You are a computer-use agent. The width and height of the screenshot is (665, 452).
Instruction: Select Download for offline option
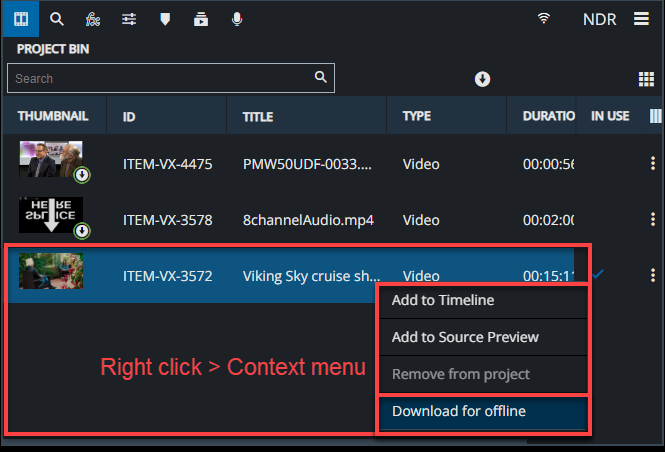coord(459,411)
